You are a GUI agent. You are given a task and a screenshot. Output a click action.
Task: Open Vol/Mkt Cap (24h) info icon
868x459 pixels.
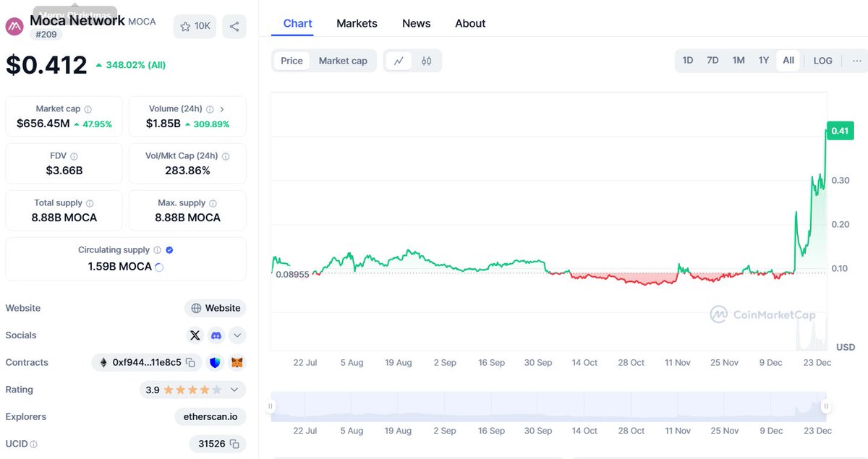(226, 156)
